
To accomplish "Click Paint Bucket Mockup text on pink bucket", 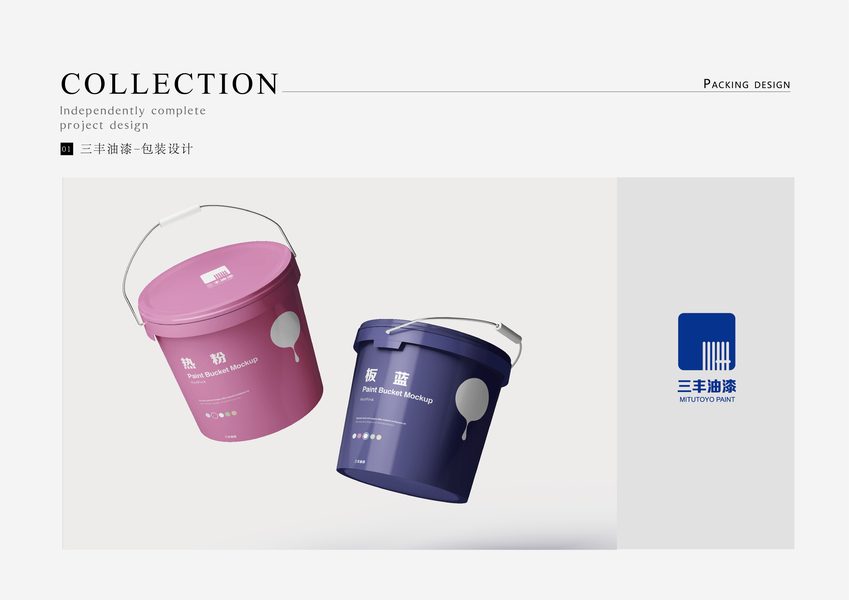I will (223, 369).
